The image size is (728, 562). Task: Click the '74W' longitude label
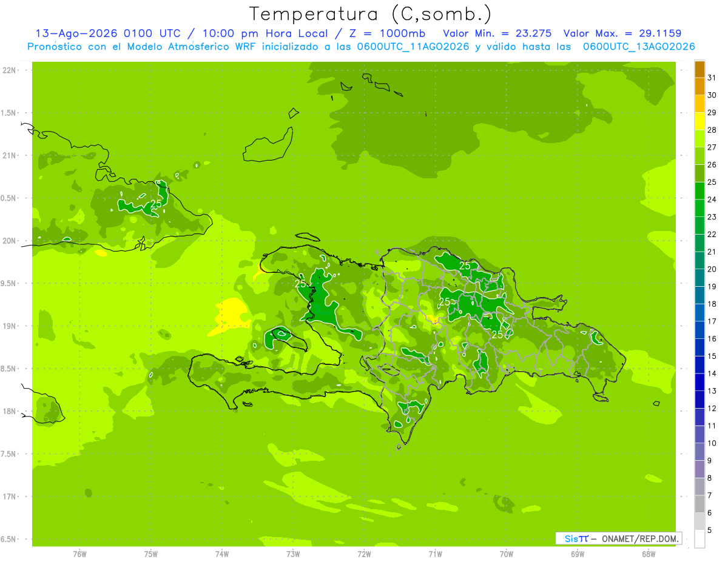point(221,554)
